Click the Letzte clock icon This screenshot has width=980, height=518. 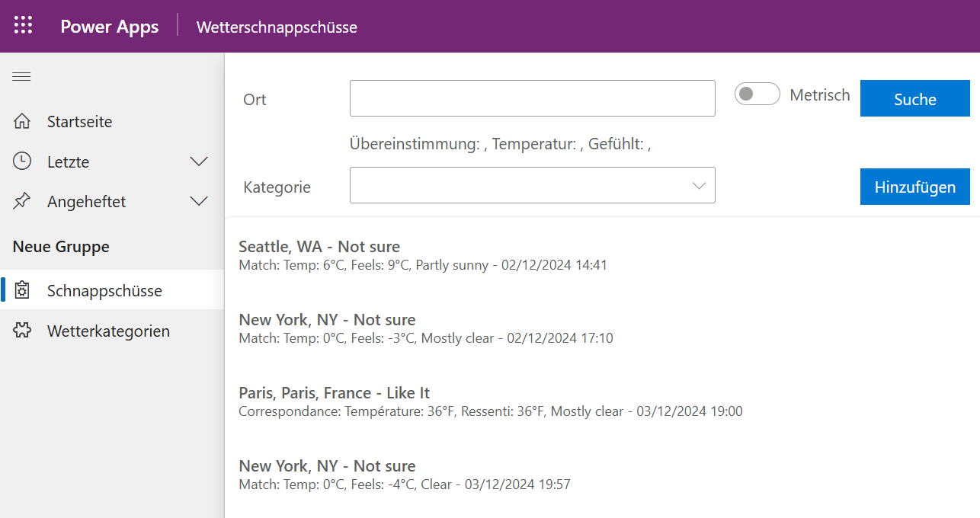pyautogui.click(x=22, y=161)
